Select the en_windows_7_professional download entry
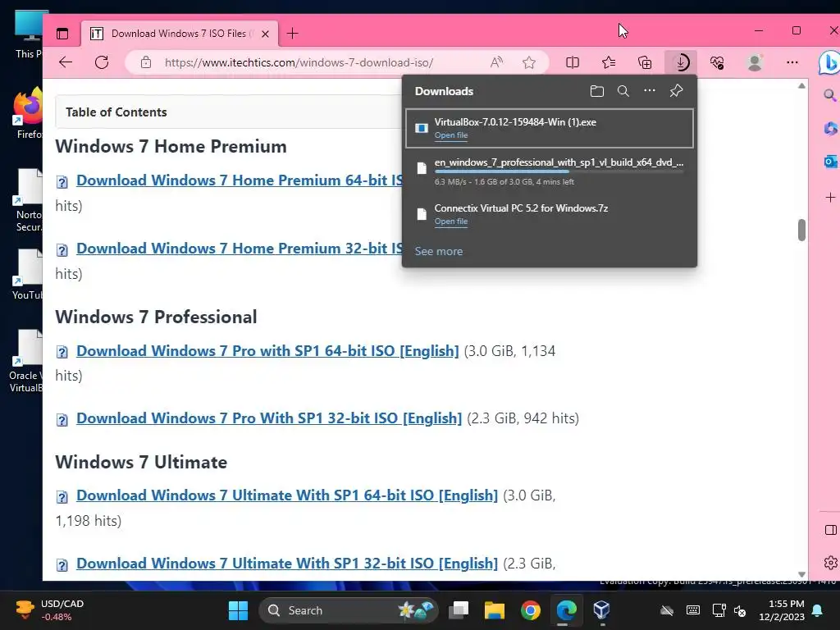Viewport: 840px width, 630px height. tap(550, 171)
